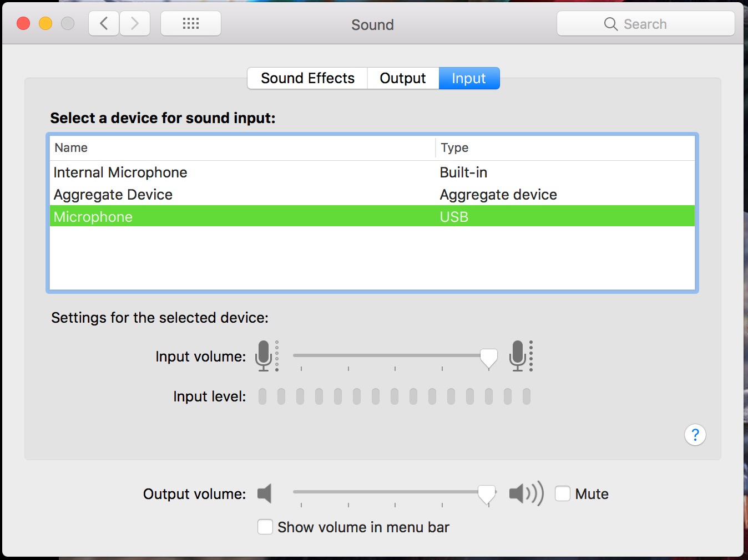Click the forward navigation arrow
The height and width of the screenshot is (560, 748).
135,23
